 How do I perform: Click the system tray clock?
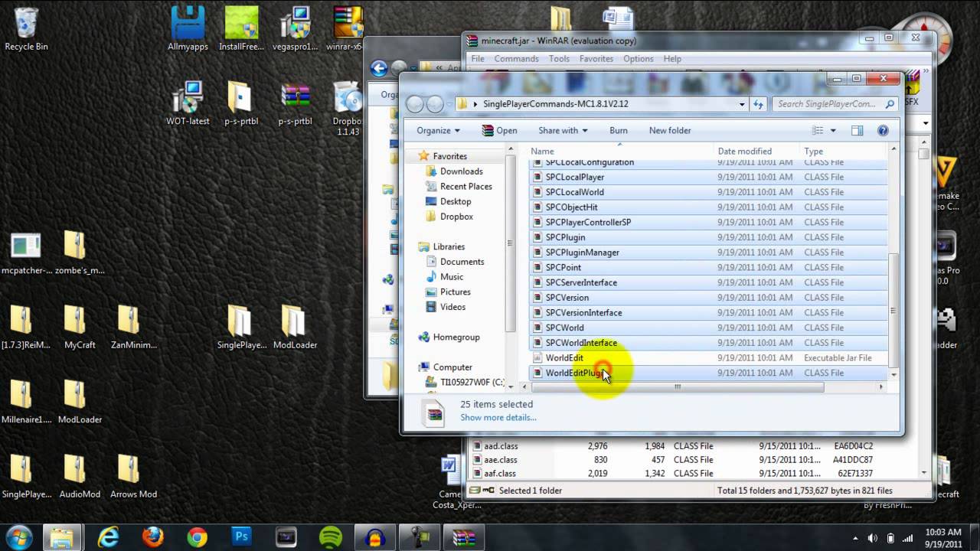pos(942,537)
